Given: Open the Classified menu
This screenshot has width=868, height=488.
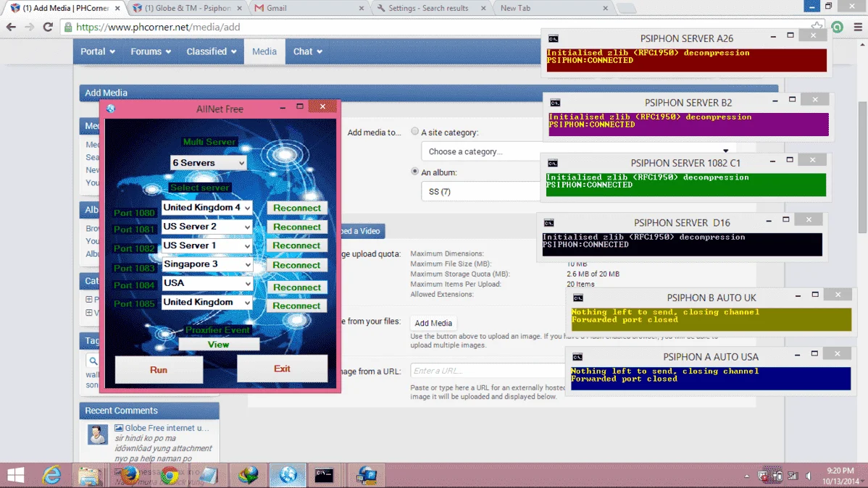Looking at the screenshot, I should click(212, 51).
